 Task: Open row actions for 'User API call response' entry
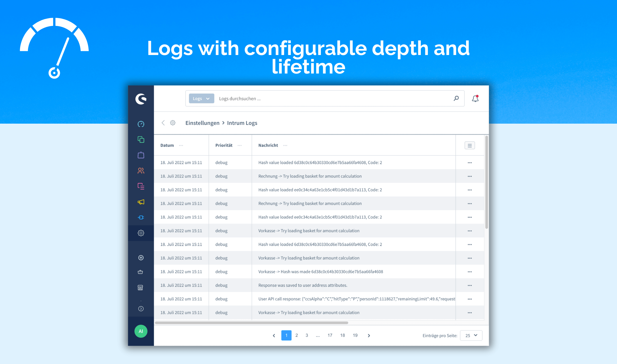click(x=470, y=299)
